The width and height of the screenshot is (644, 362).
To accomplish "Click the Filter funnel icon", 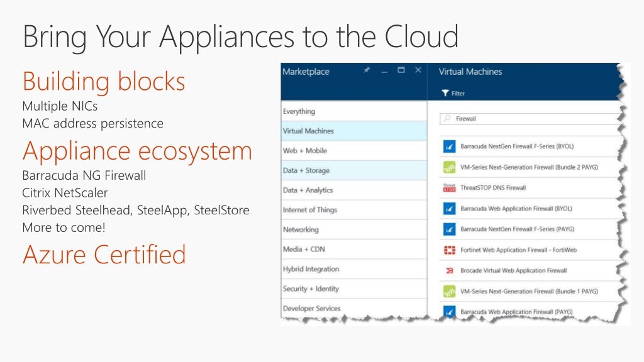I will click(x=445, y=93).
